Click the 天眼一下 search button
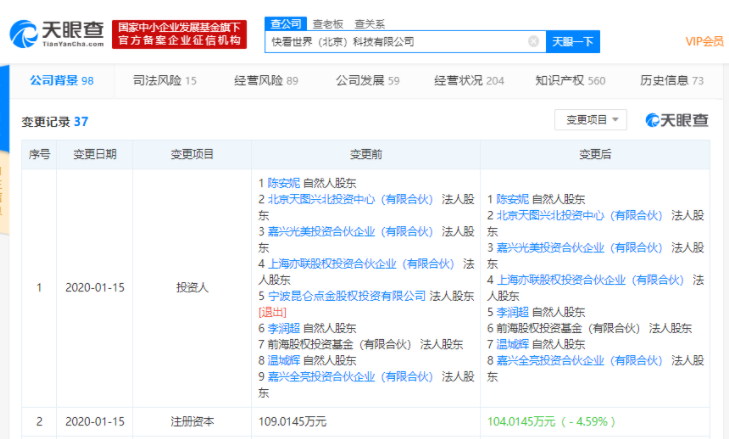The width and height of the screenshot is (729, 439). (x=573, y=41)
